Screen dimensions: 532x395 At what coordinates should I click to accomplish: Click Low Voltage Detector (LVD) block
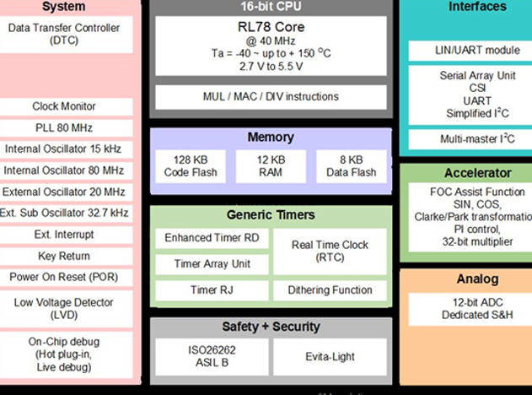click(66, 309)
